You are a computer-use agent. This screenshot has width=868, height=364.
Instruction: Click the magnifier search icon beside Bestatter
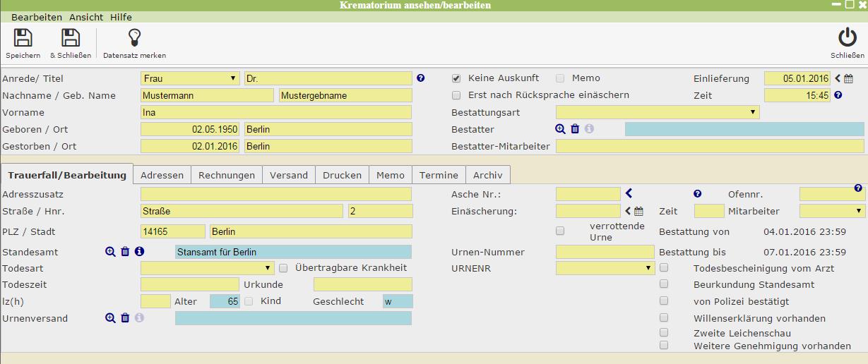tap(560, 129)
